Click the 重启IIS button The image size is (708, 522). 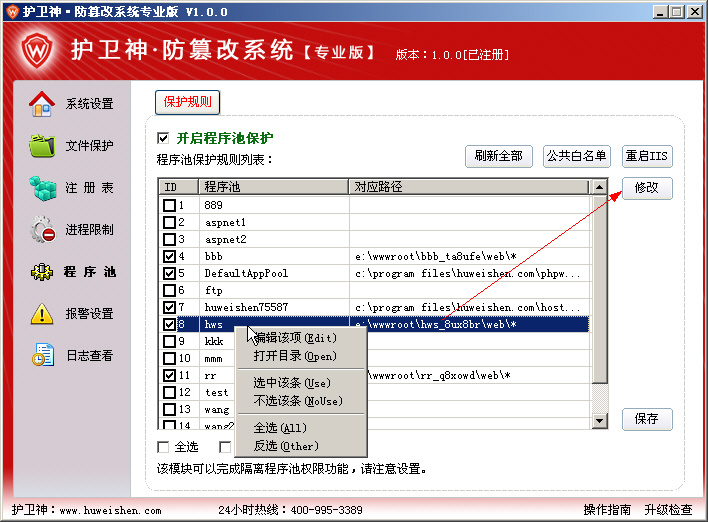coord(647,156)
